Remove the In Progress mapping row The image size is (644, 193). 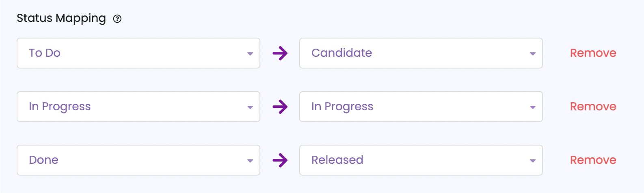coord(593,107)
